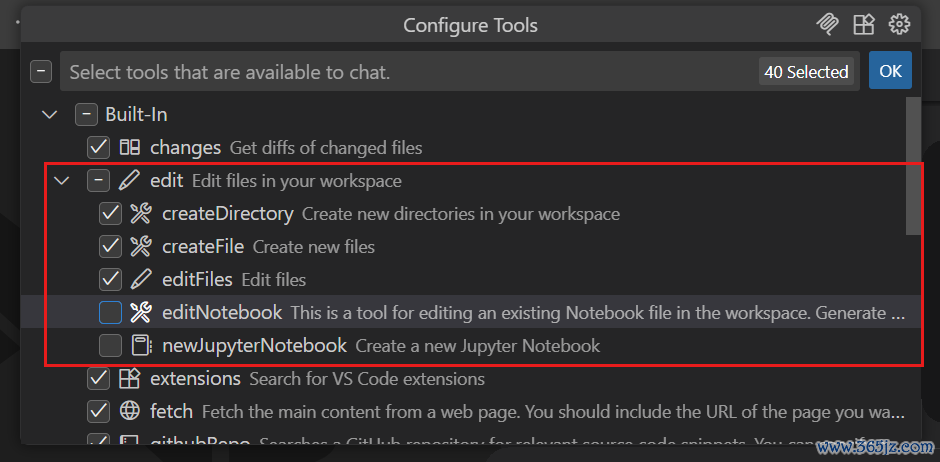Select the extensions tool row label

point(195,379)
